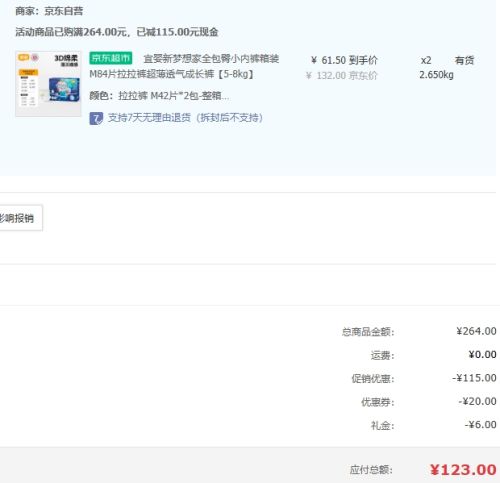Click the struck-through ¥132.00 京东价
Viewport: 500px width, 483px height.
click(x=342, y=76)
